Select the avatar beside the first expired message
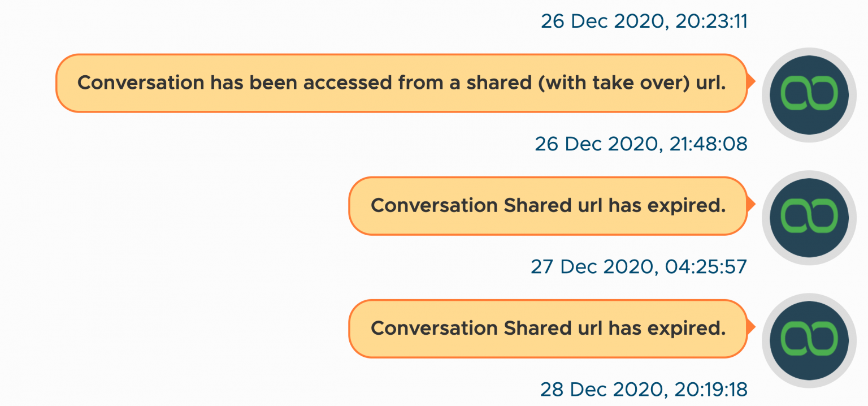This screenshot has height=406, width=868. 809,217
